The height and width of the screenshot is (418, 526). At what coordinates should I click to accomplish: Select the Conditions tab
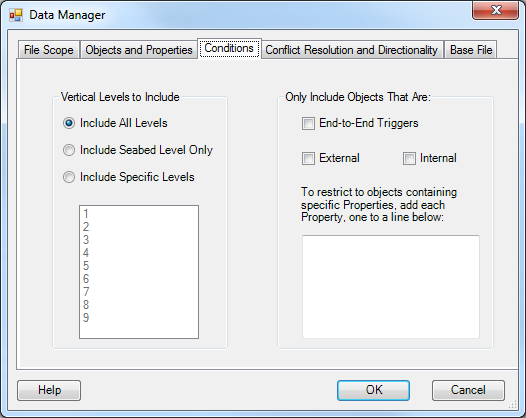pos(229,48)
